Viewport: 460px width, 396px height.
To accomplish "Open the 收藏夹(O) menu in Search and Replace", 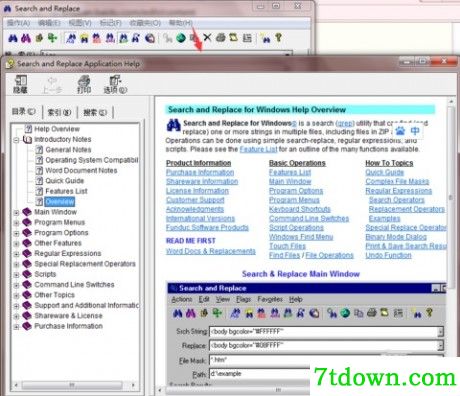I will coord(145,23).
